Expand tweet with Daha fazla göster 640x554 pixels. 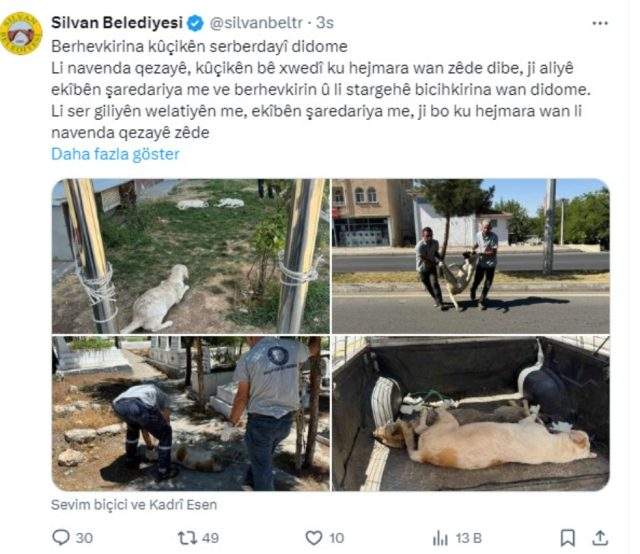(116, 154)
